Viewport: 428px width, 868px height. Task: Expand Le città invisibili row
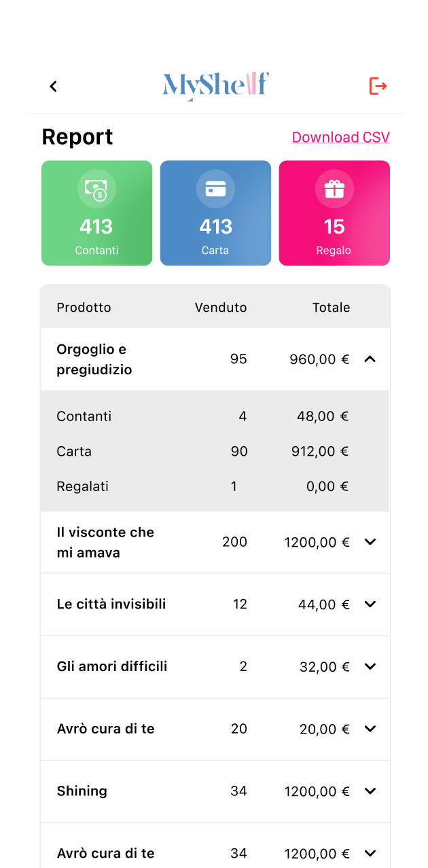(370, 604)
